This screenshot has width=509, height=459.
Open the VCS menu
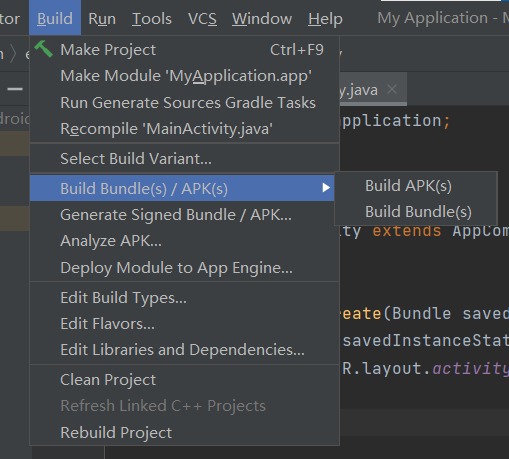tap(202, 18)
